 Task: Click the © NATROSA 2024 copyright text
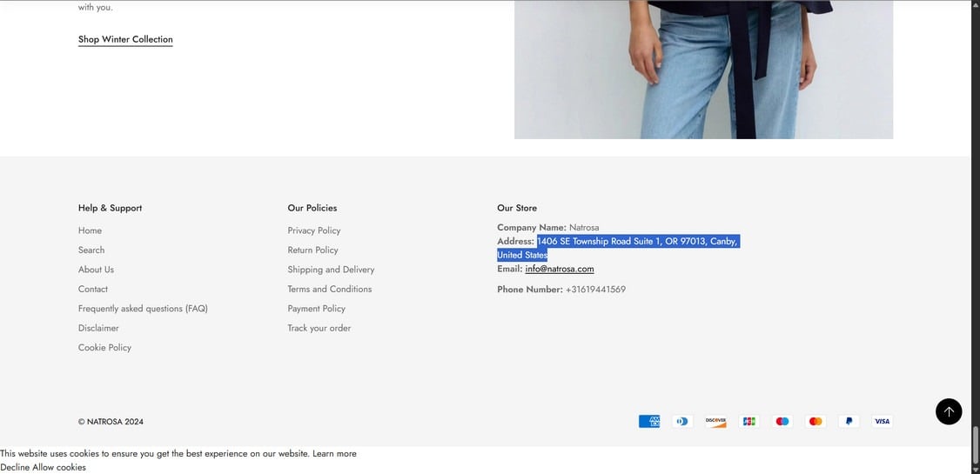pyautogui.click(x=111, y=422)
